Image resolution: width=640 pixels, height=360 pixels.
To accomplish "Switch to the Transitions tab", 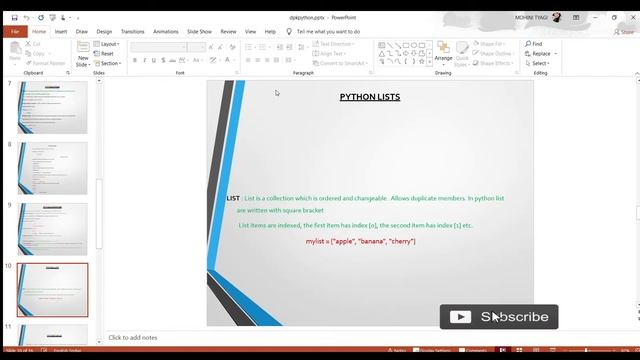I will pos(133,31).
